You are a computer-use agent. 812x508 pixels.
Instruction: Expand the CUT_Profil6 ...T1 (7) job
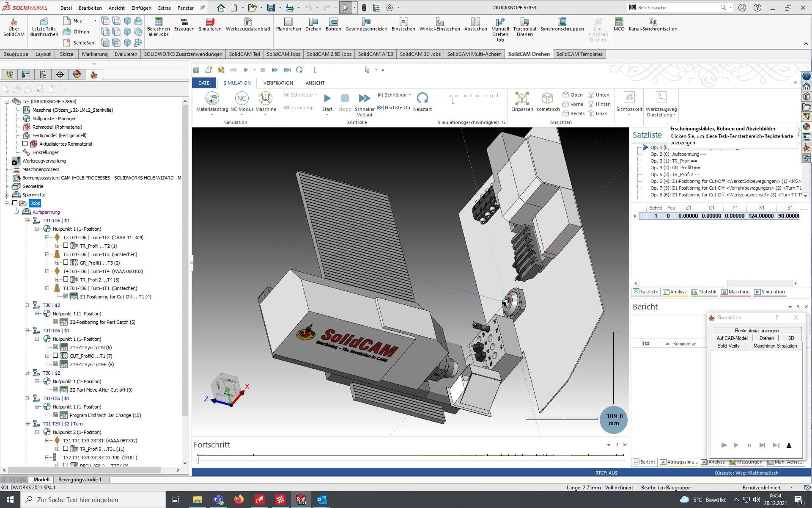(x=47, y=356)
